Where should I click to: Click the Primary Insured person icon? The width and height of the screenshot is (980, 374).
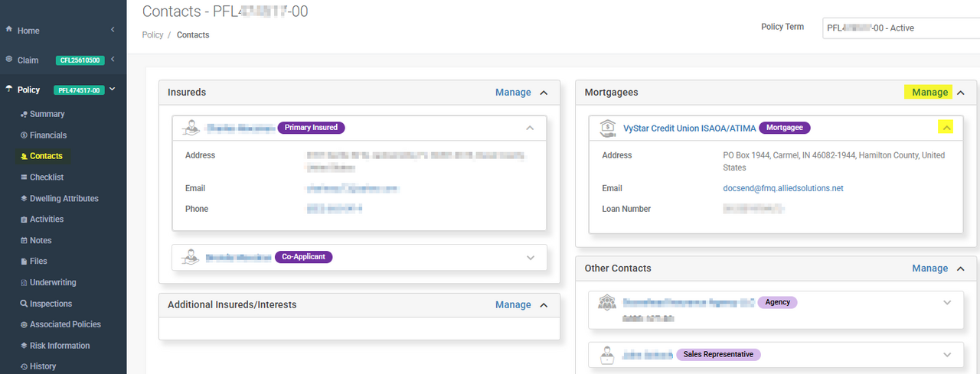(x=191, y=128)
